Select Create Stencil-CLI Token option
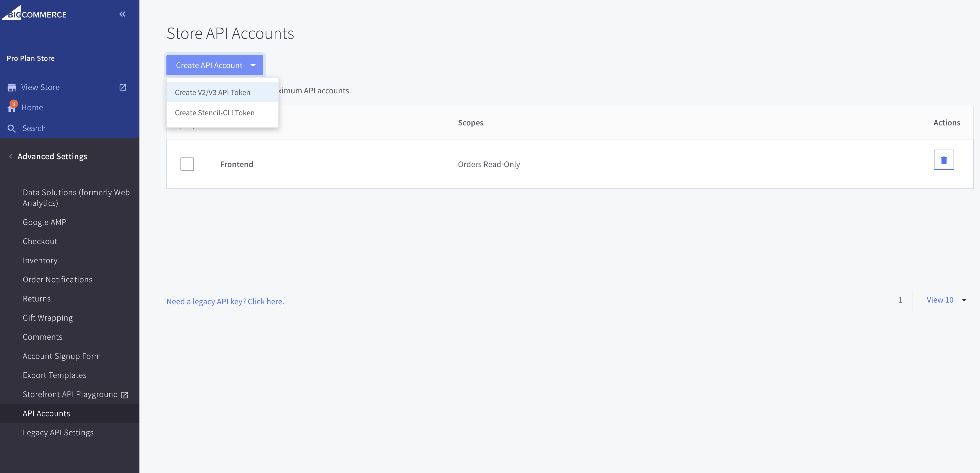Viewport: 980px width, 473px height. tap(214, 113)
